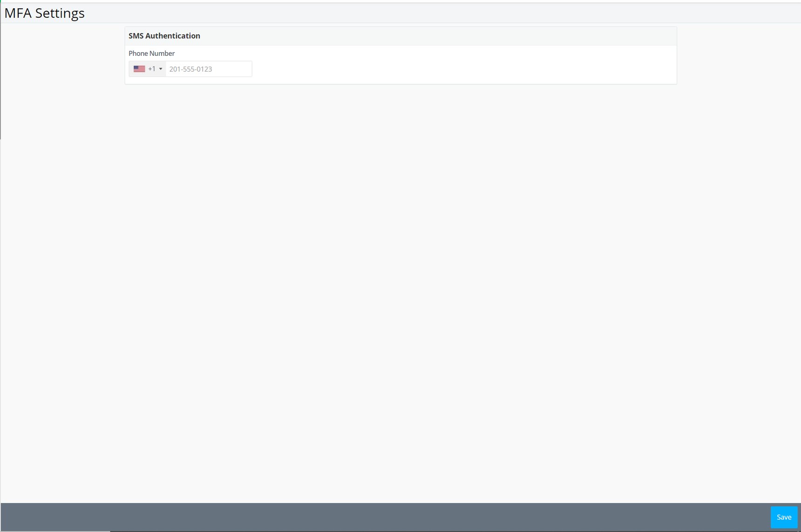
Task: Click Save to store MFA settings
Action: (x=784, y=517)
